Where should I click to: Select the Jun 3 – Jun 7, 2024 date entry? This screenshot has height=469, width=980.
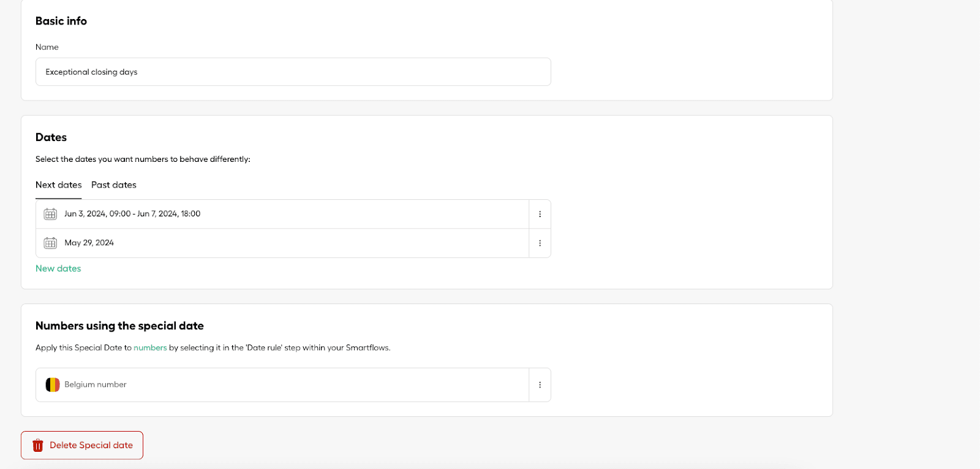pos(132,214)
